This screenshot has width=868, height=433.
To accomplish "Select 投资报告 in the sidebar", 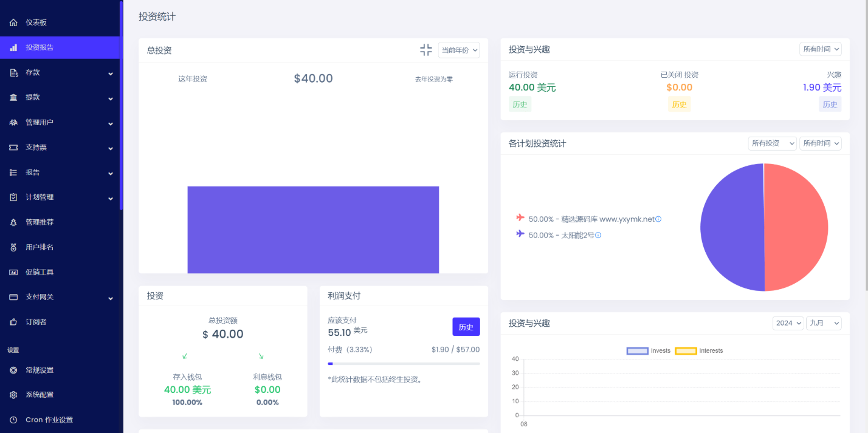I will point(60,47).
